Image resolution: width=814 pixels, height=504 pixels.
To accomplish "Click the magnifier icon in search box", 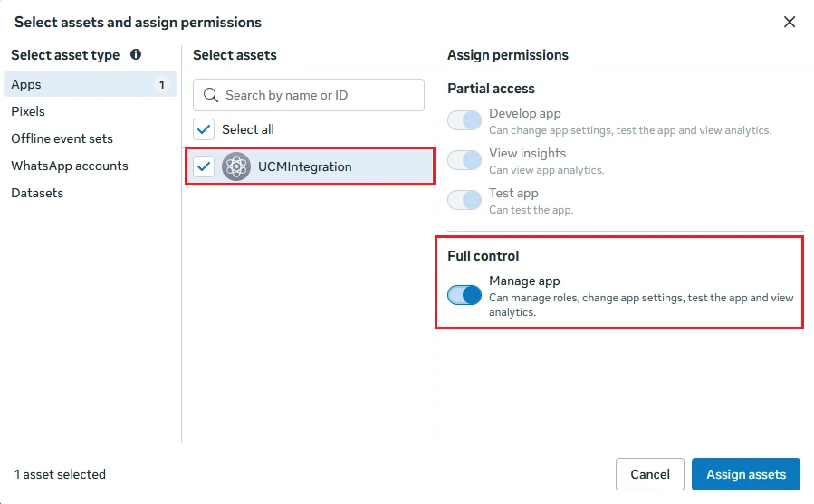I will coord(211,95).
